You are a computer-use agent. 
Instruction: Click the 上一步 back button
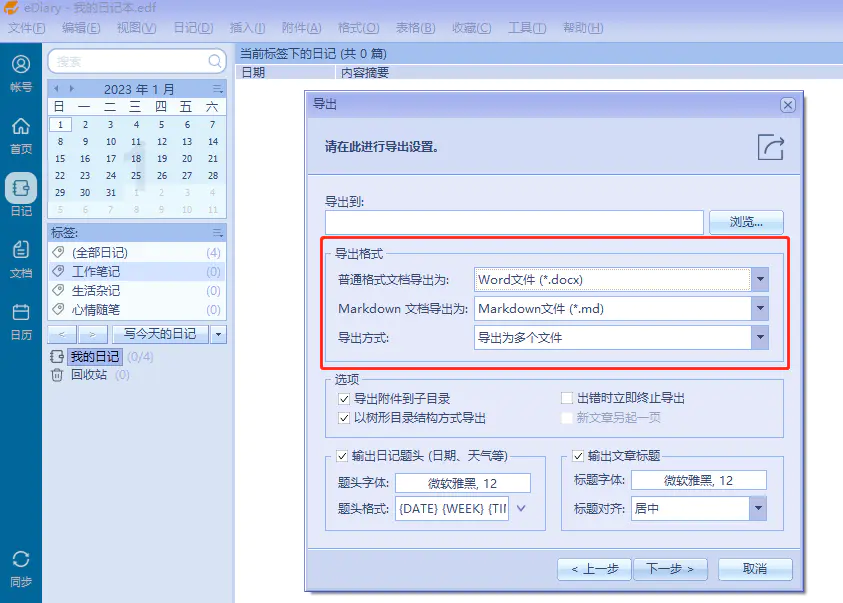tap(594, 569)
